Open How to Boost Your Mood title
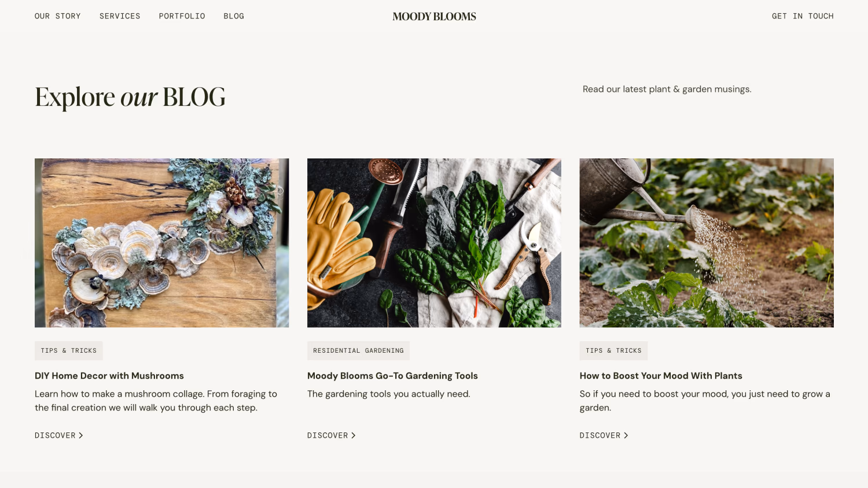Screen dimensions: 868x488 [x=661, y=376]
